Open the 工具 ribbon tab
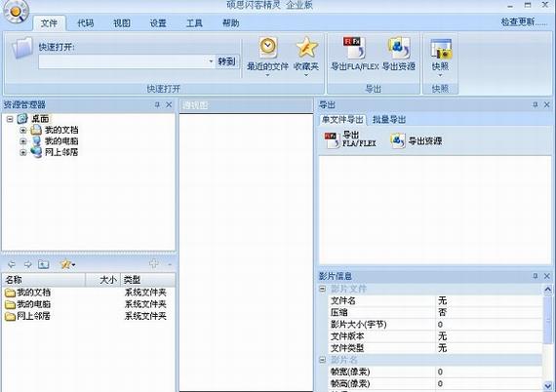This screenshot has height=392, width=556. (194, 23)
